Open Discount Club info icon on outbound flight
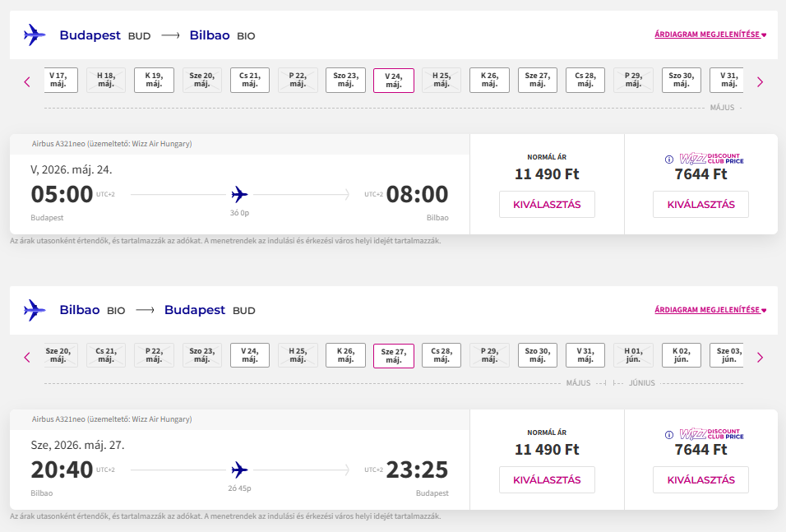This screenshot has height=532, width=786. [x=669, y=160]
